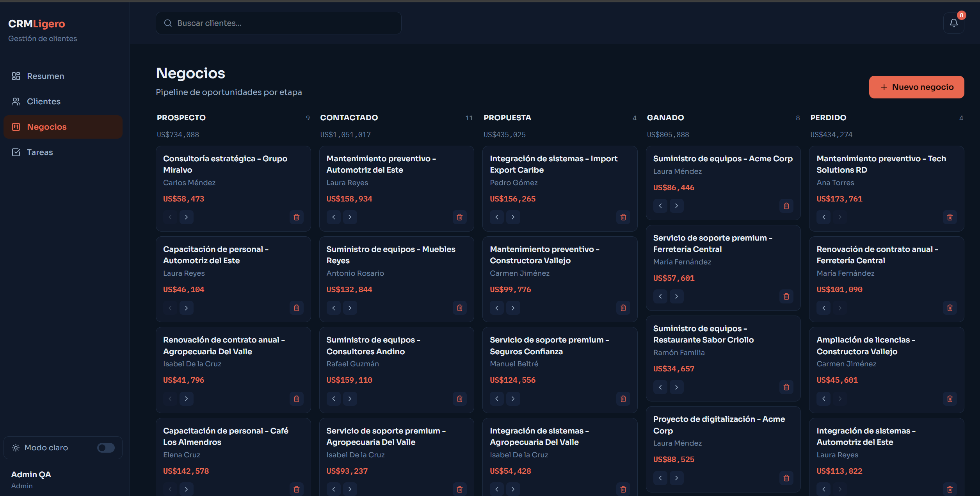
Task: Create a new deal with Nuevo negocio
Action: tap(916, 87)
